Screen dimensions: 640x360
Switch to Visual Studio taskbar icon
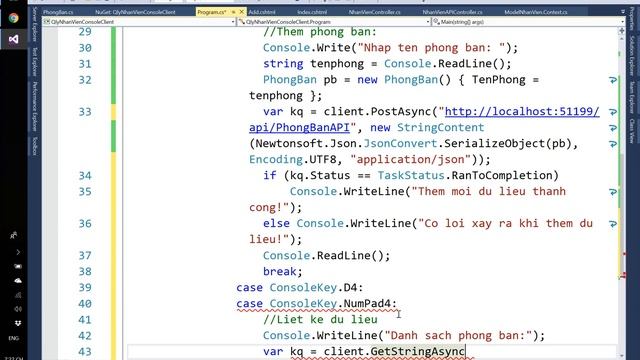tap(13, 39)
